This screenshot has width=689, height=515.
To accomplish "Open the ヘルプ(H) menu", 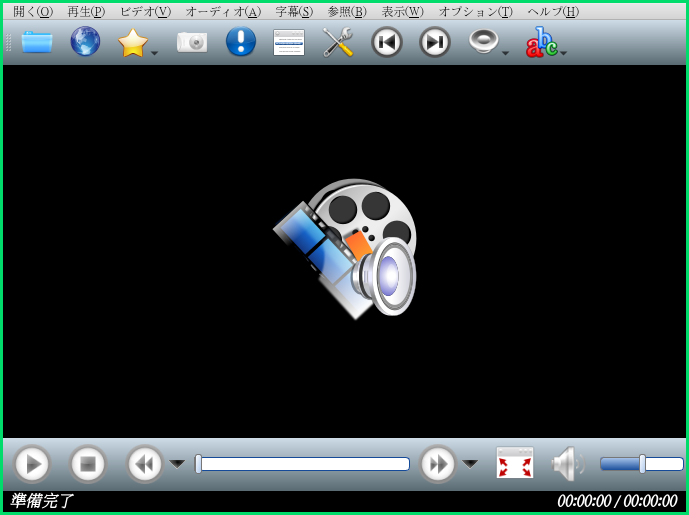I will pos(553,12).
